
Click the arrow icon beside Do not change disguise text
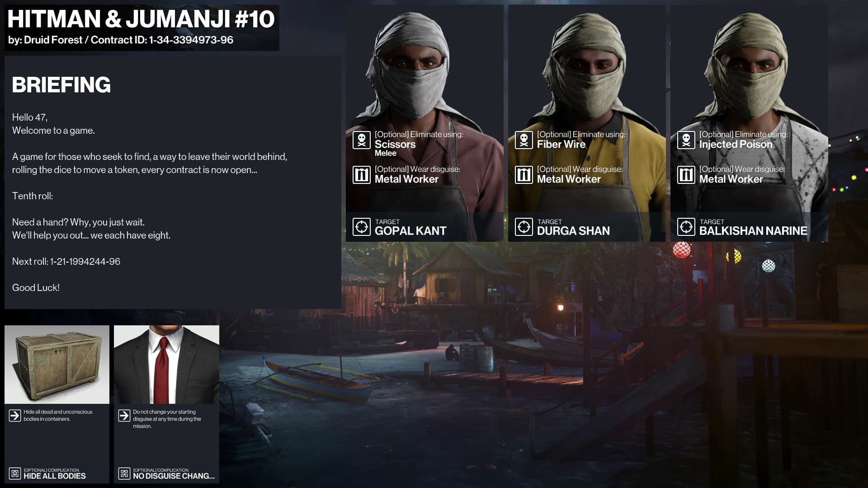click(124, 415)
